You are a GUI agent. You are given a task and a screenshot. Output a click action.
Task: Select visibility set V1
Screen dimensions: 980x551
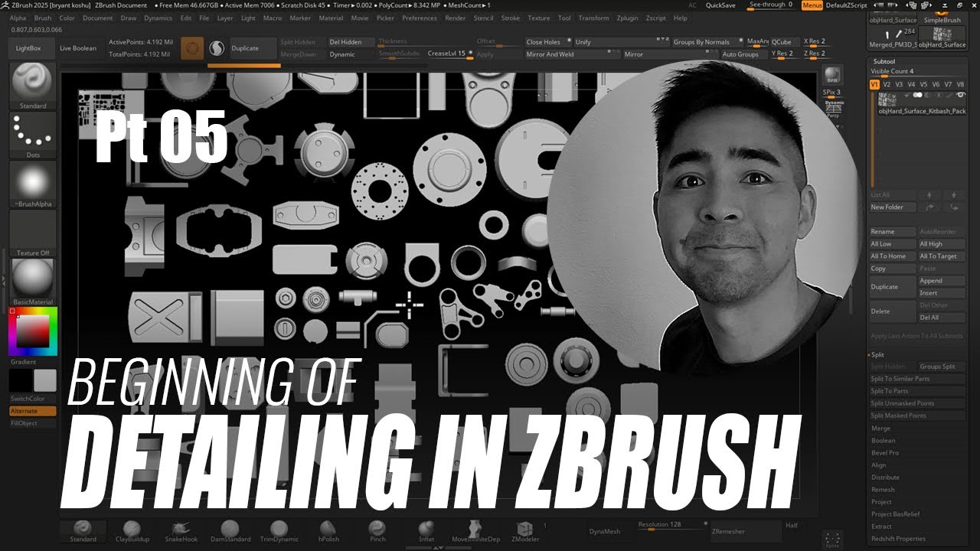[874, 84]
